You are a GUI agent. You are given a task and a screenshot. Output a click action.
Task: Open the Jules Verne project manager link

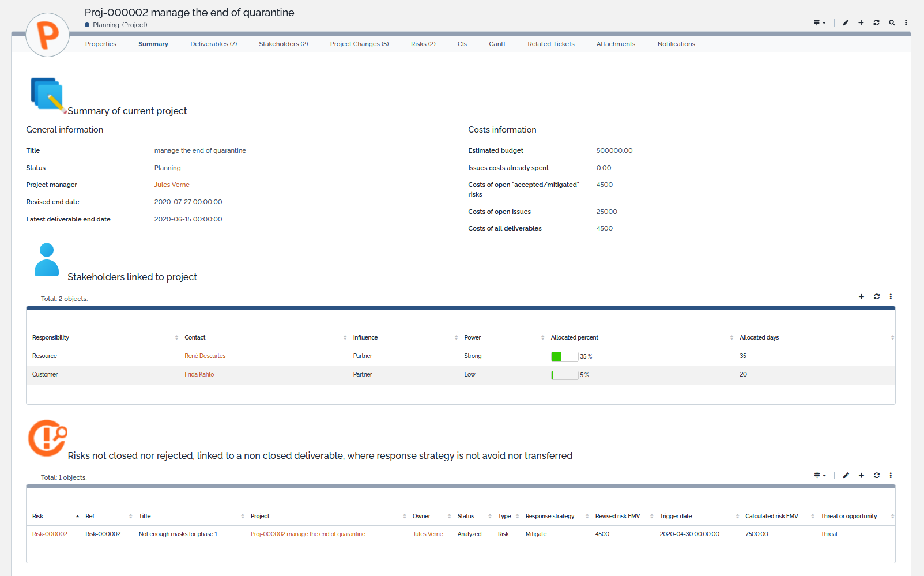click(x=171, y=185)
